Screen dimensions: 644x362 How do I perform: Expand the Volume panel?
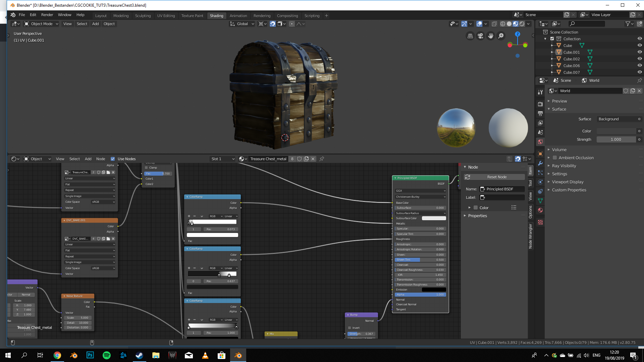coord(559,150)
